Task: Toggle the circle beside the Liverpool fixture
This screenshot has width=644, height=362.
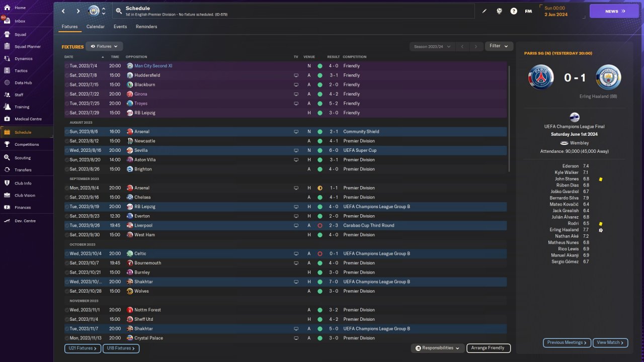Action: coord(67,226)
